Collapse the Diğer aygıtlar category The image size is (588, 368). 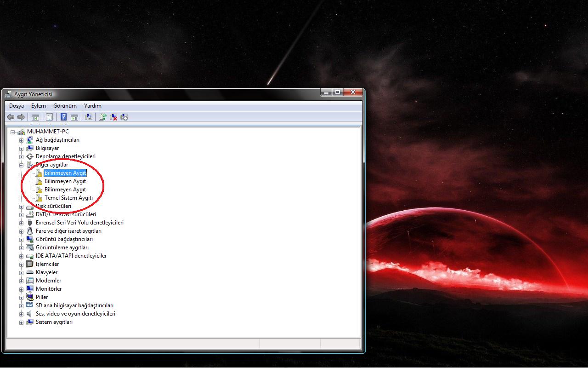(x=21, y=165)
